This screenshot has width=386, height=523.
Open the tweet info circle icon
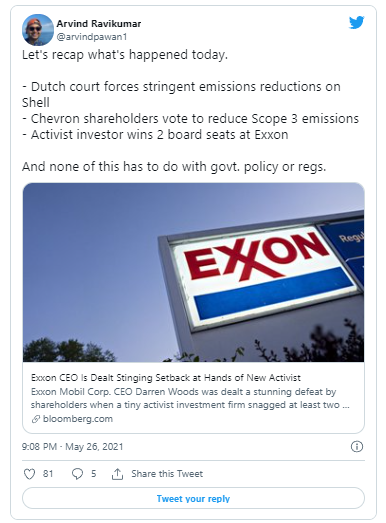coord(357,447)
